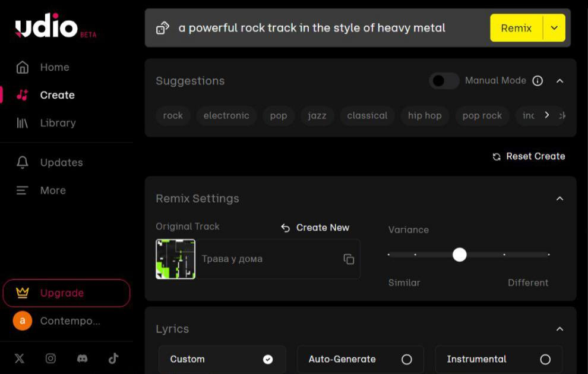Open the X (Twitter) social link
Viewport: 588px width, 374px height.
20,358
